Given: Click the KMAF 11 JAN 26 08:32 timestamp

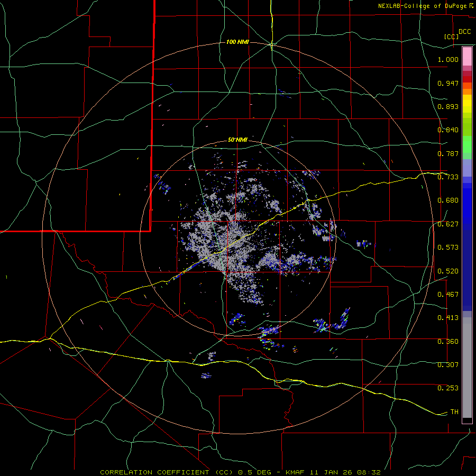Looking at the screenshot, I should [x=333, y=472].
